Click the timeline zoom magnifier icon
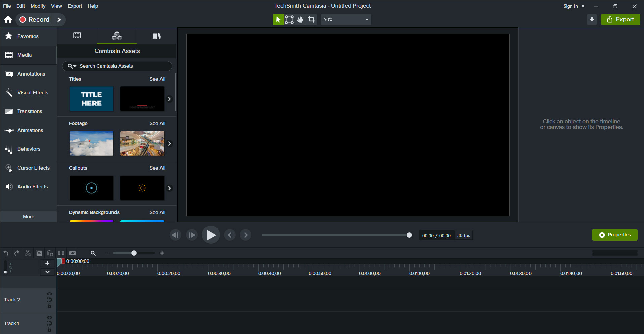 (x=93, y=253)
